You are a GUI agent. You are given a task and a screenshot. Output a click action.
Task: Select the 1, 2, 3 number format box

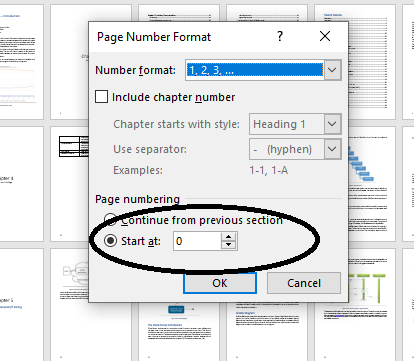255,70
